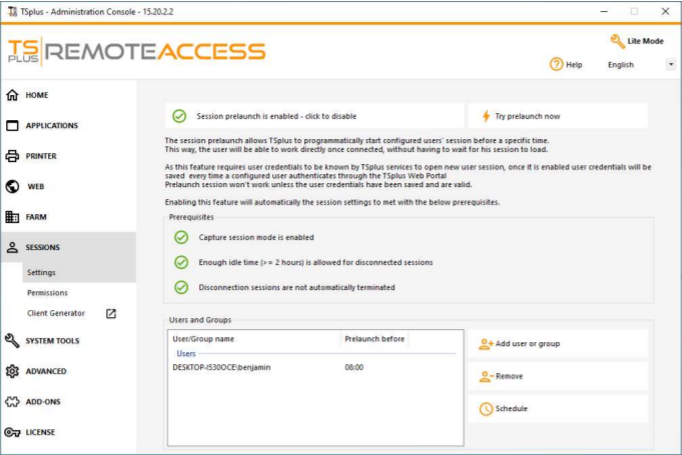Select Settings under Sessions
Image resolution: width=682 pixels, height=455 pixels.
41,272
